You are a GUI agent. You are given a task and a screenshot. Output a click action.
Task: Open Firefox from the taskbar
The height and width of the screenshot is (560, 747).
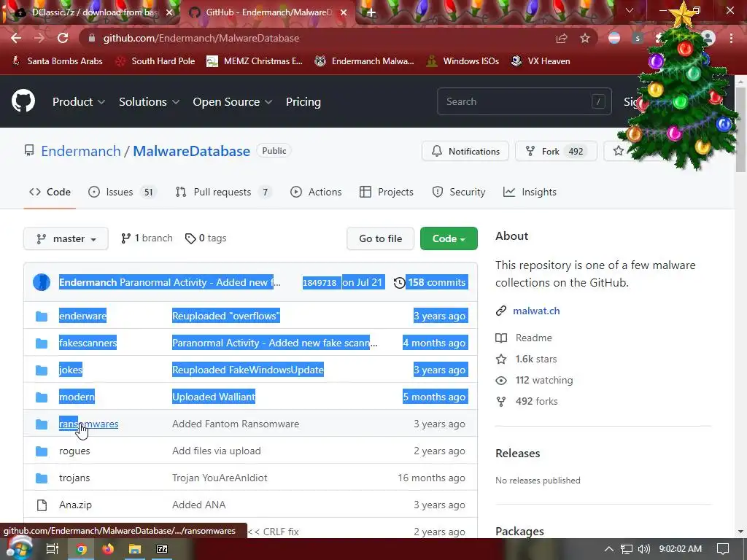tap(108, 549)
